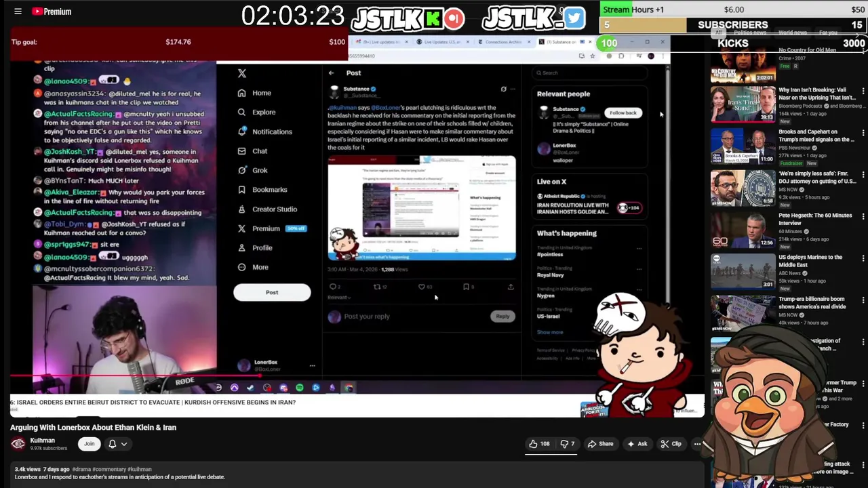Open Chat in the X sidebar
The image size is (868, 488).
click(x=252, y=151)
